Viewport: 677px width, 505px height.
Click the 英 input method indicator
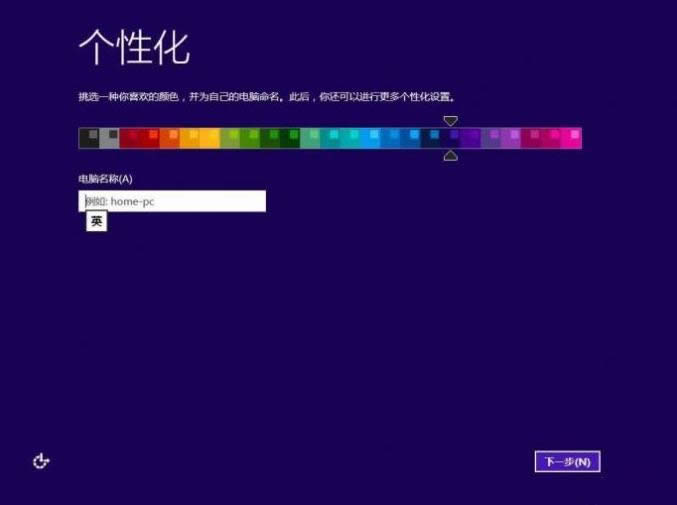pos(96,221)
